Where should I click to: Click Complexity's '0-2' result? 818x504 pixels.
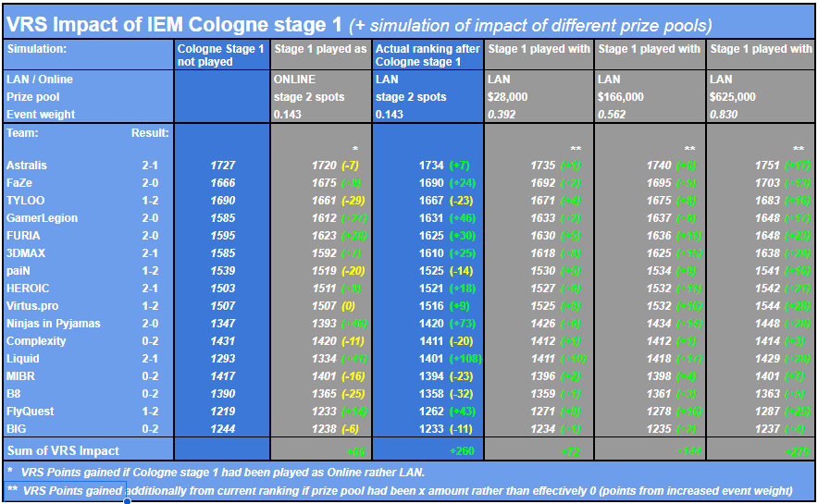150,341
